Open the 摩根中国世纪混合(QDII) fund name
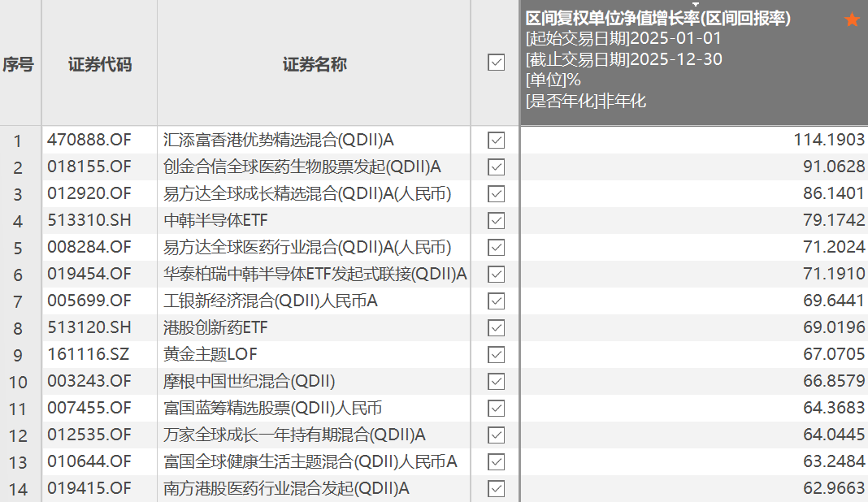Screen dimensions: 868x502 pyautogui.click(x=250, y=381)
